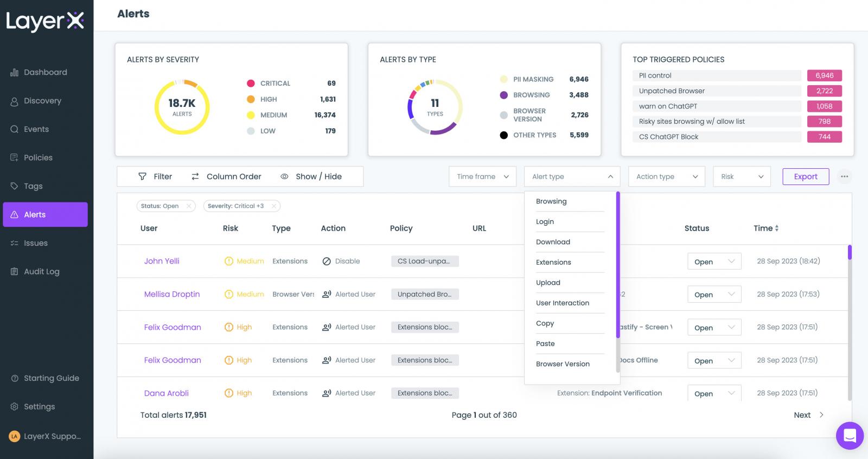Open Dashboard from sidebar
868x459 pixels.
pyautogui.click(x=39, y=72)
